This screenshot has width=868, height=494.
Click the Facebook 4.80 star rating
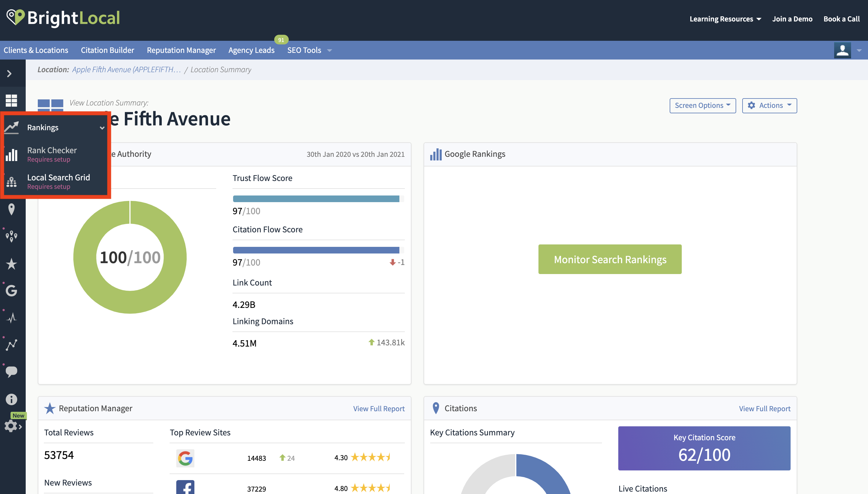point(370,488)
